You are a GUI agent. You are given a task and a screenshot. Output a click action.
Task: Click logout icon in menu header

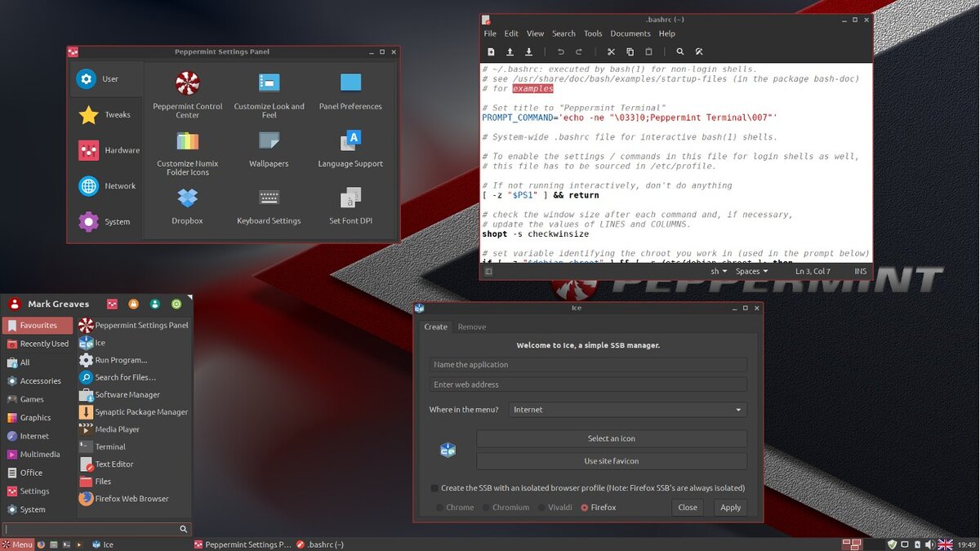coord(176,304)
